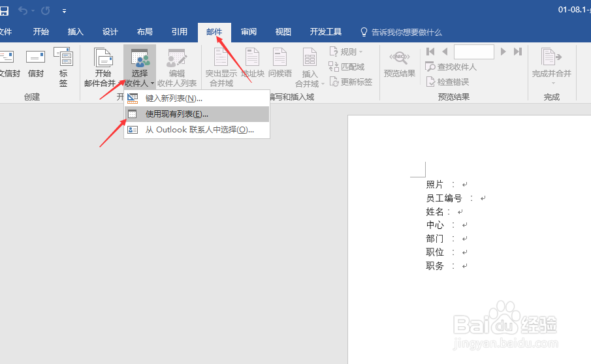591x364 pixels.
Task: Switch to the 设计 tab
Action: [110, 32]
